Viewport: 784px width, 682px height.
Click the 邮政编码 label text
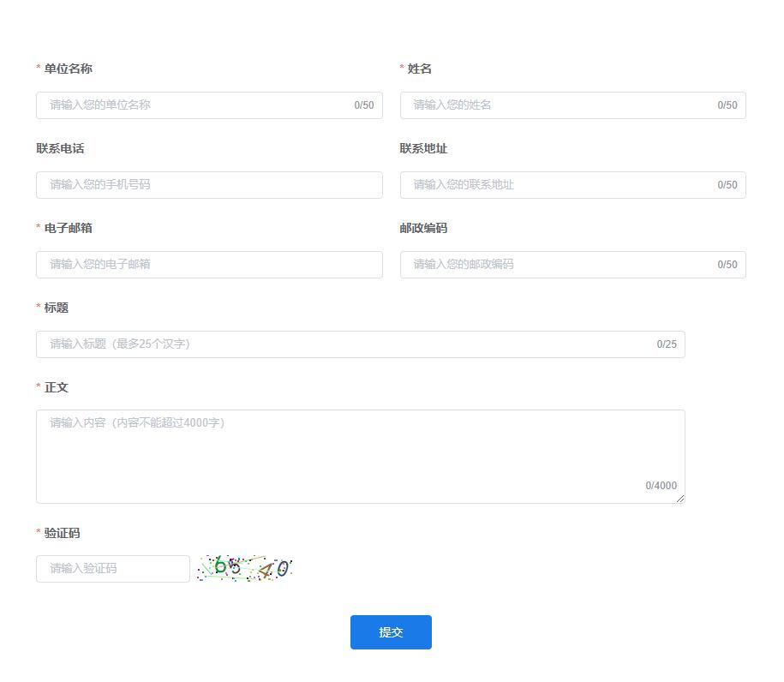tap(423, 228)
